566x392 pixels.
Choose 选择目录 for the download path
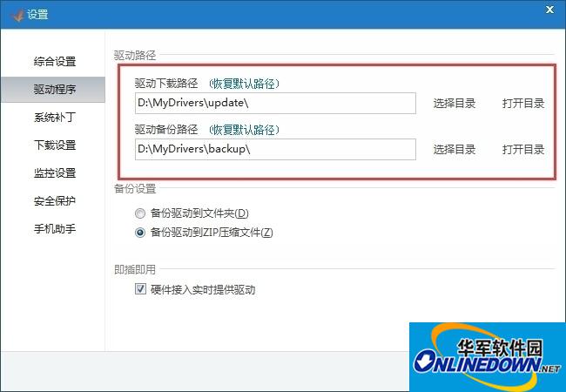click(x=454, y=104)
